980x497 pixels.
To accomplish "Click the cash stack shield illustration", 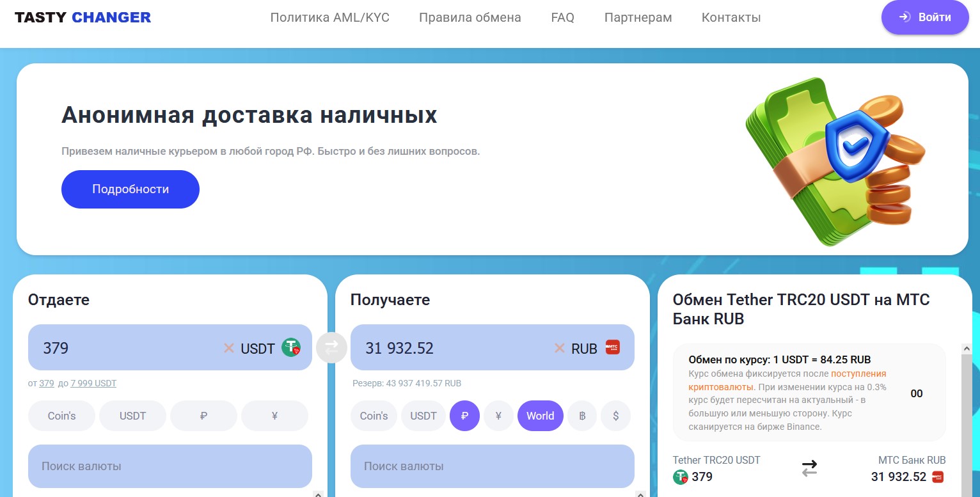I will (x=835, y=161).
